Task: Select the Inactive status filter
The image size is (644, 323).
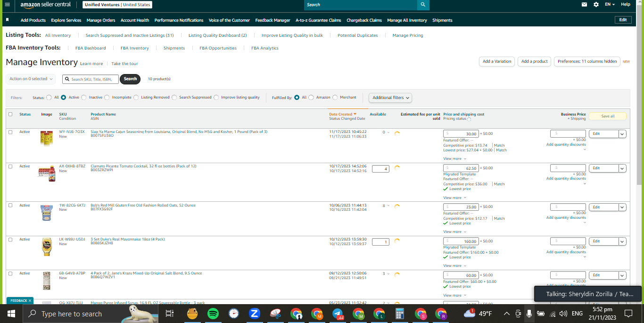Action: (x=84, y=98)
